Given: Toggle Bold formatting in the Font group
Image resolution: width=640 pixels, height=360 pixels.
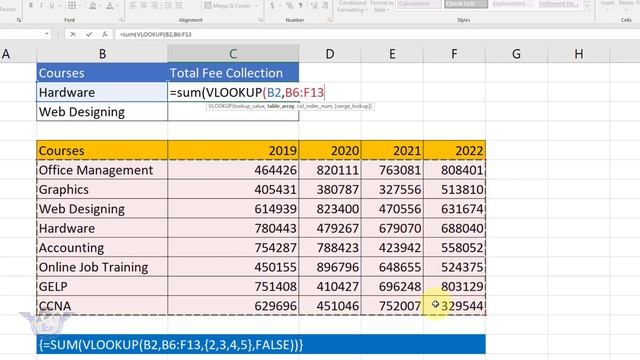Looking at the screenshot, I should coord(31,5).
